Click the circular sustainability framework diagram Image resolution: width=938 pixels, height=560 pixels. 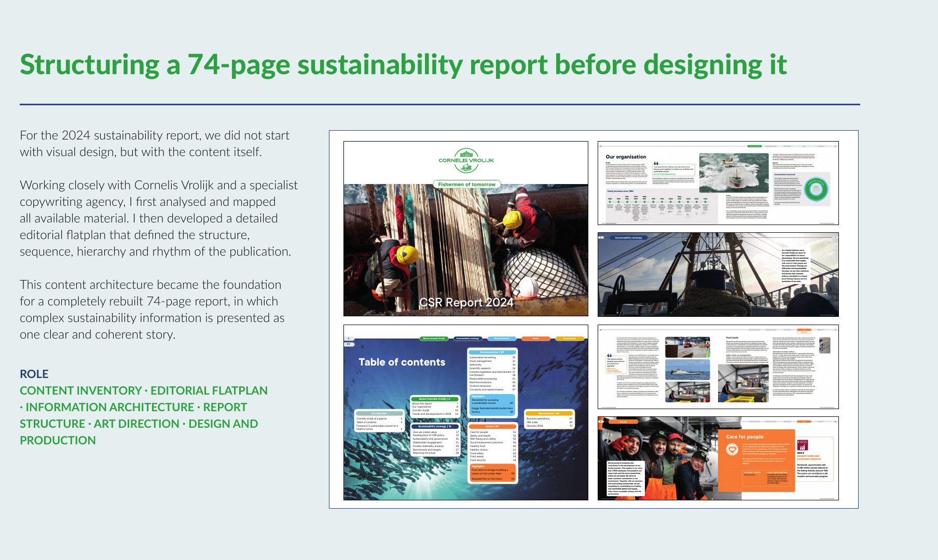pos(816,189)
